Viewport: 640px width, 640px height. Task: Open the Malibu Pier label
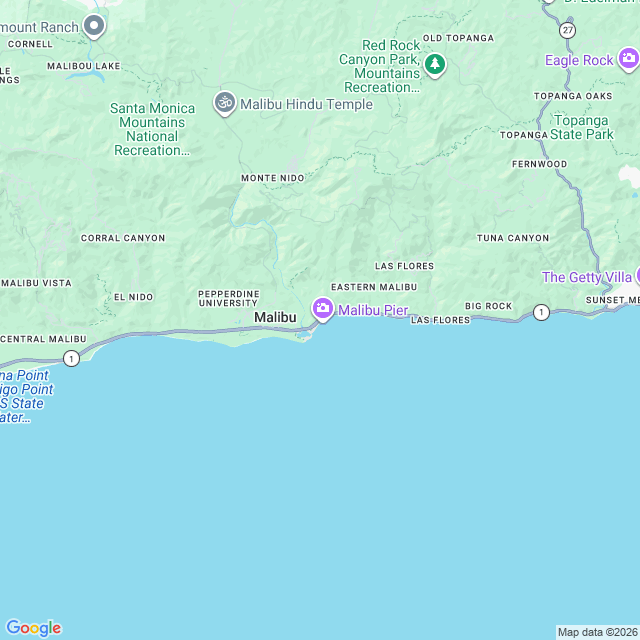(373, 310)
